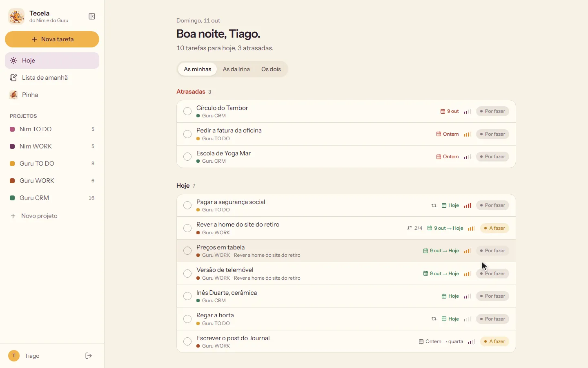Click the logout icon next to Tiago

[89, 356]
